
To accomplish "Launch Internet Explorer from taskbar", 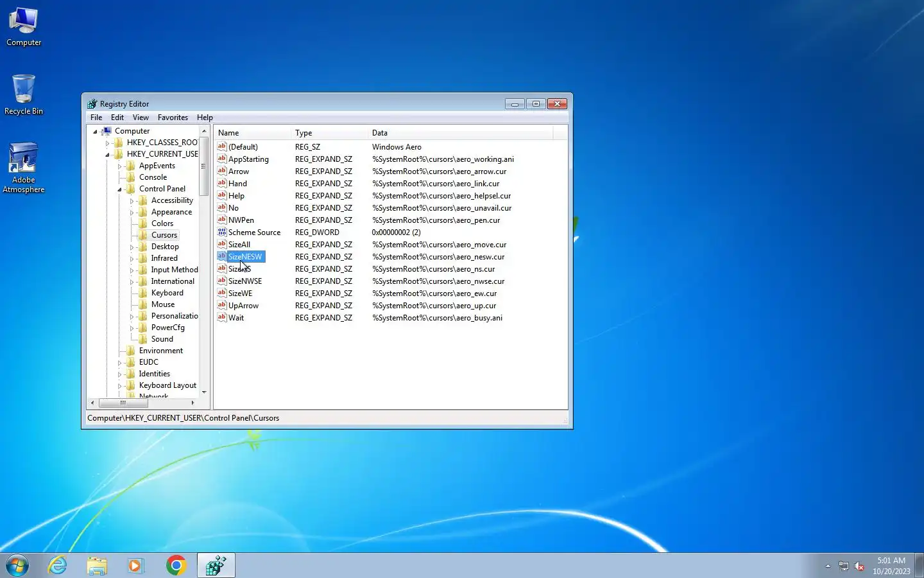I will (x=58, y=565).
